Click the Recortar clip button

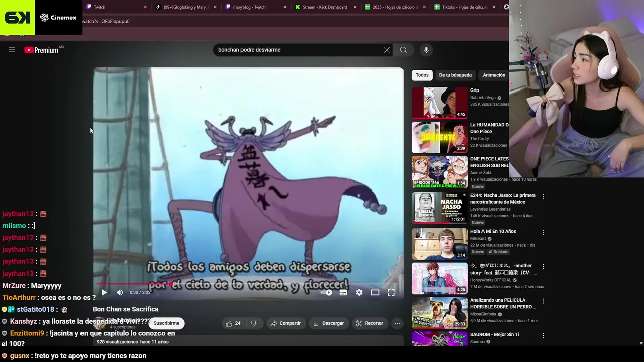click(370, 323)
